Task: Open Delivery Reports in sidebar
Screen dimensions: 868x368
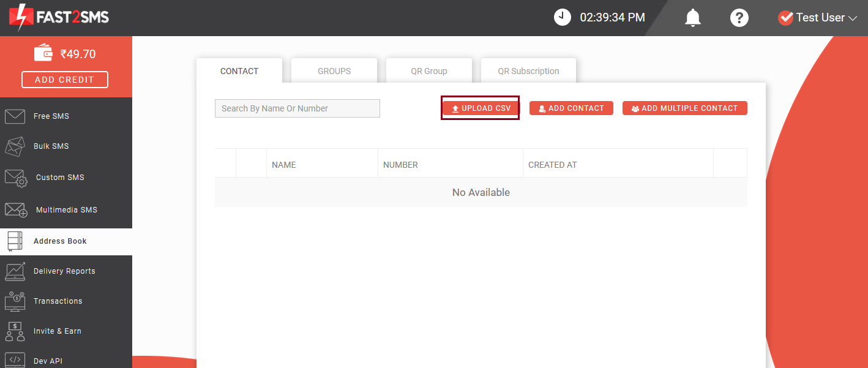Action: tap(64, 271)
